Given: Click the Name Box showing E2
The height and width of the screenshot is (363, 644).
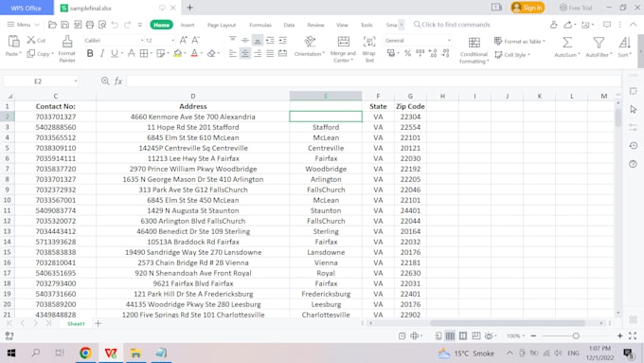Looking at the screenshot, I should click(x=41, y=81).
